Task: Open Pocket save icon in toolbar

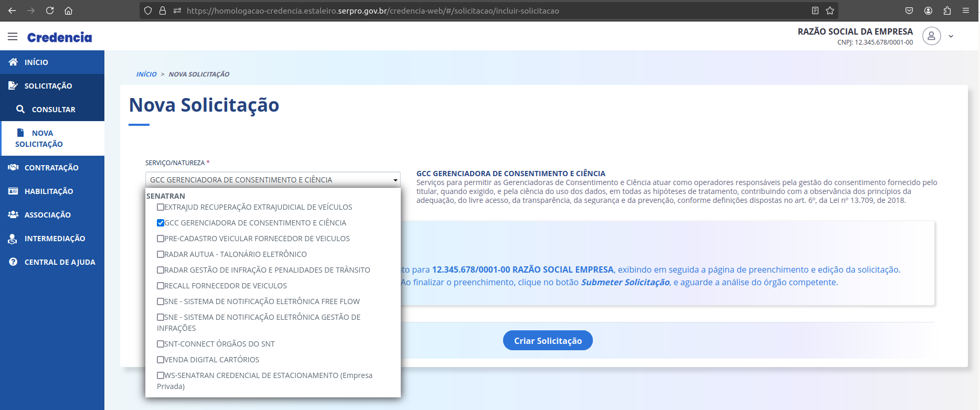Action: point(909,10)
